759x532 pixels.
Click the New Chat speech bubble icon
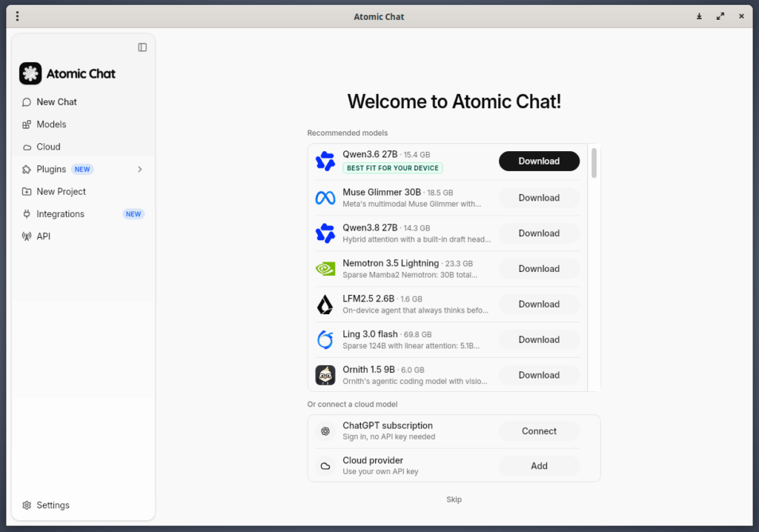27,102
